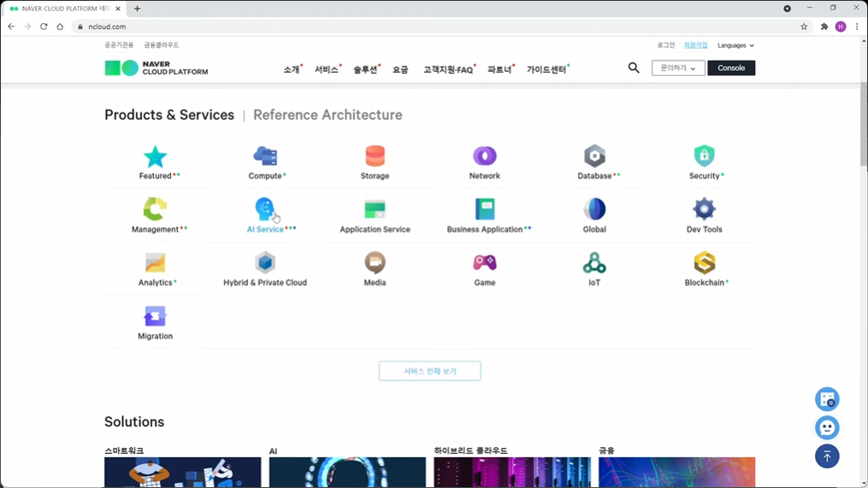Image resolution: width=868 pixels, height=488 pixels.
Task: Select the Global category icon
Action: click(x=594, y=209)
